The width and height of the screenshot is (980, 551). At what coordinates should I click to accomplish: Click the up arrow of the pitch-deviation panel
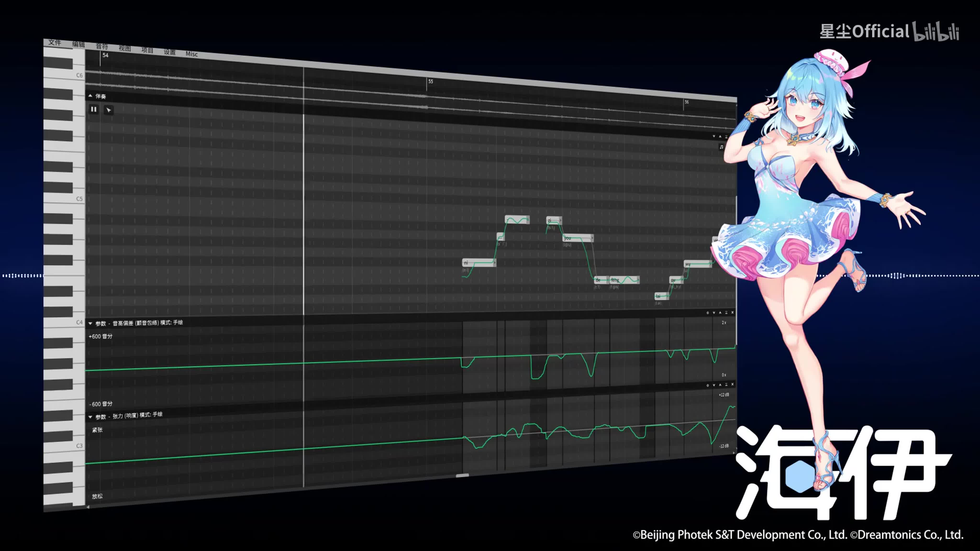tap(720, 313)
